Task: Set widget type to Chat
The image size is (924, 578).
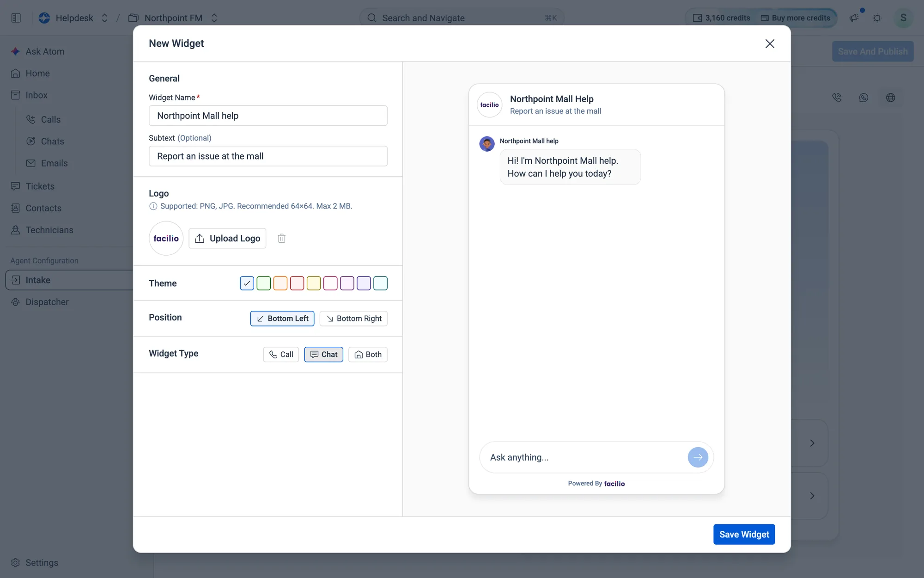Action: tap(323, 355)
